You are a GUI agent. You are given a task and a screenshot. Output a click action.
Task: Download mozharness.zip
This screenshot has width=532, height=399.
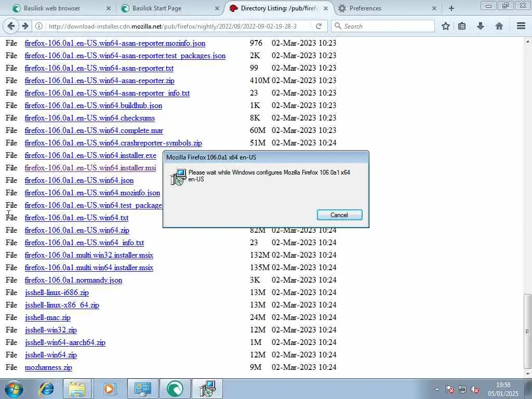[48, 367]
